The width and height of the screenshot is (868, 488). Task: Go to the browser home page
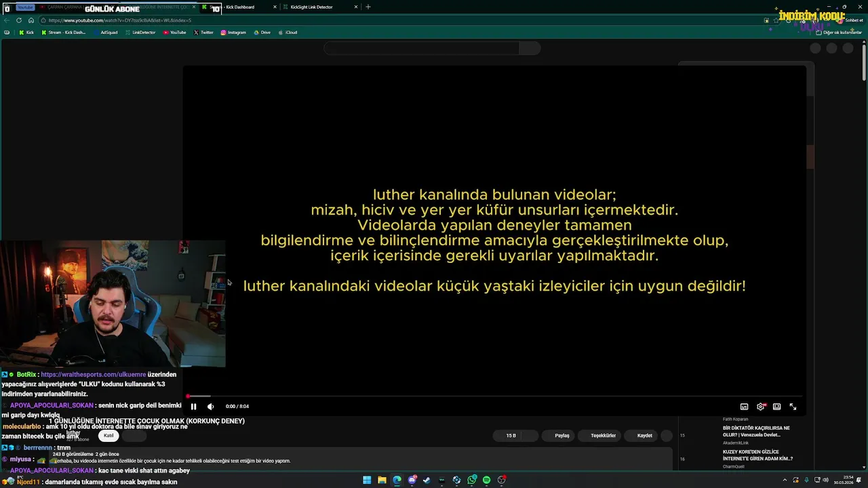tap(31, 20)
